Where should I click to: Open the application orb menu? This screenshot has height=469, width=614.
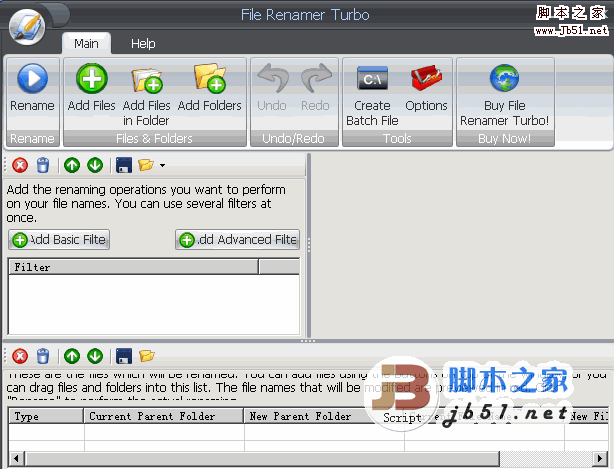coord(27,26)
